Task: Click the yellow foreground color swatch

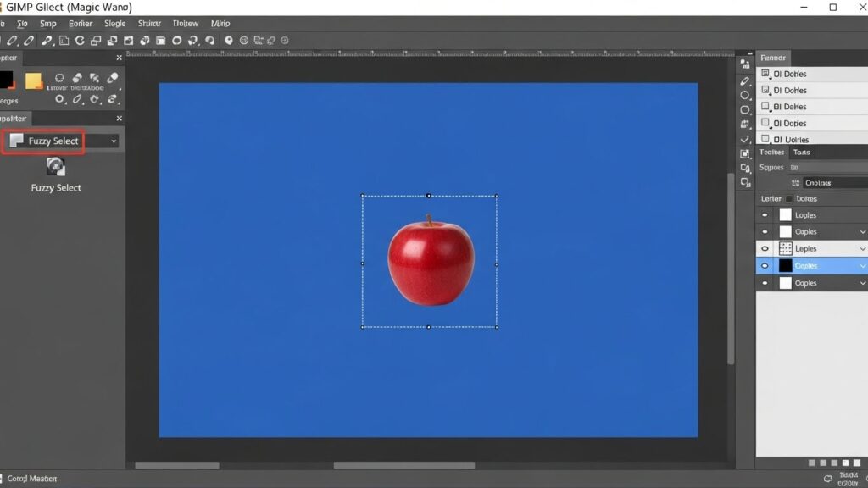Action: click(x=34, y=81)
